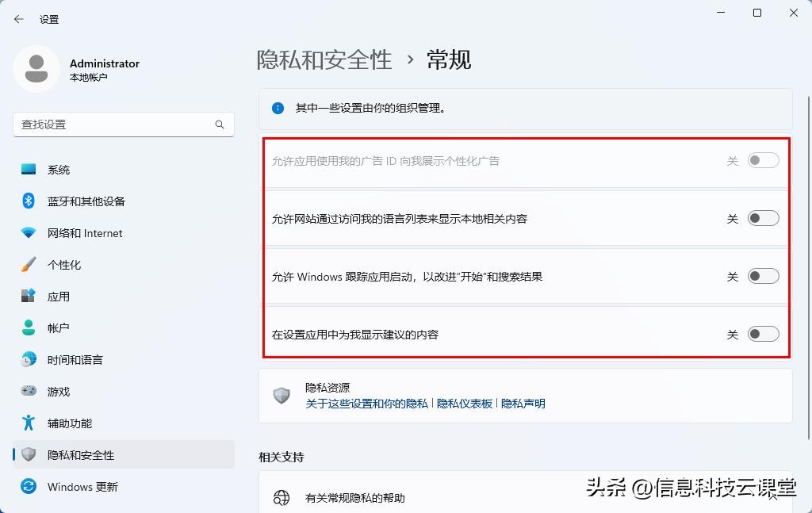Toggle 允许 Windows 跟踪应用启动 switch on
Image resolution: width=812 pixels, height=513 pixels.
pos(762,275)
